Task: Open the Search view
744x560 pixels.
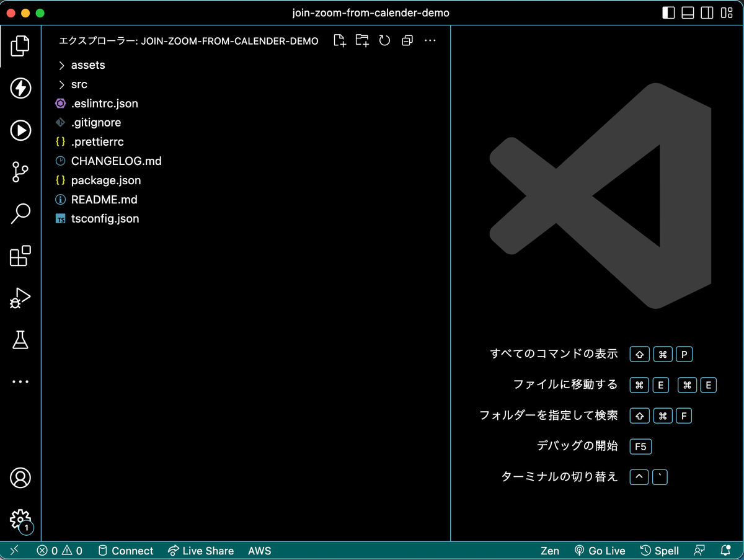Action: pos(20,214)
